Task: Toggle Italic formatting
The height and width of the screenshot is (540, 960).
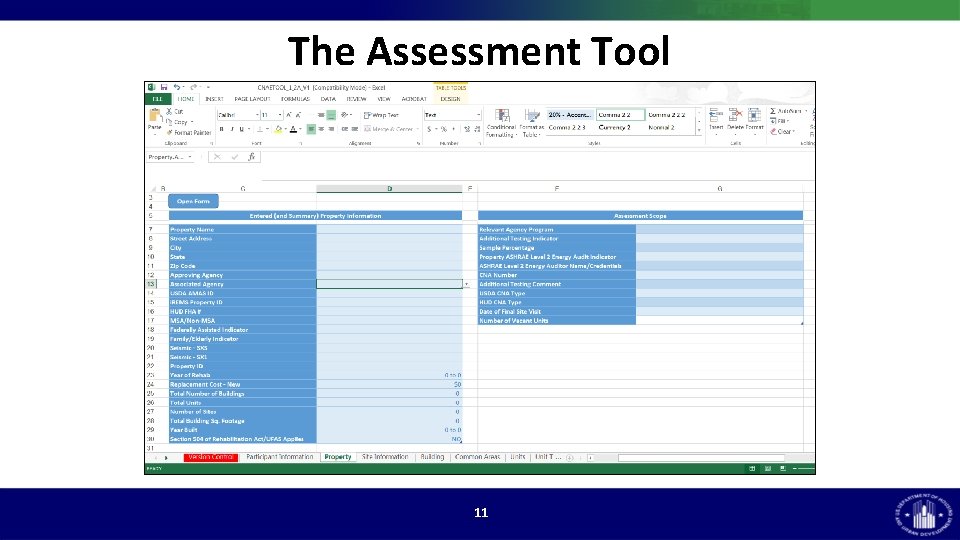Action: [x=232, y=129]
